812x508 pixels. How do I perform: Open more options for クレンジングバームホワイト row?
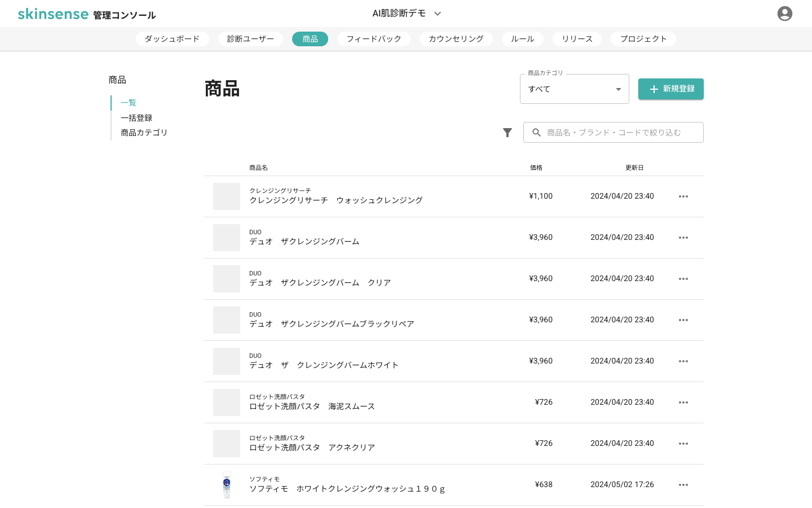[x=683, y=361]
